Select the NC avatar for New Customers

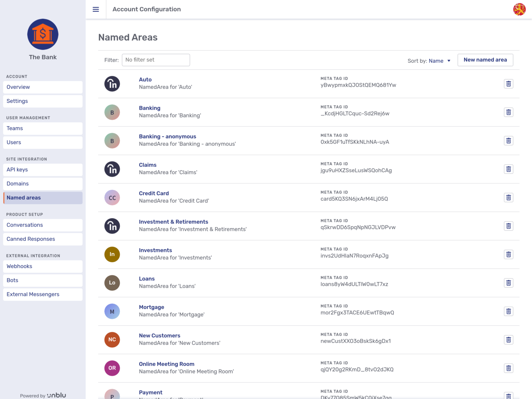(x=112, y=340)
